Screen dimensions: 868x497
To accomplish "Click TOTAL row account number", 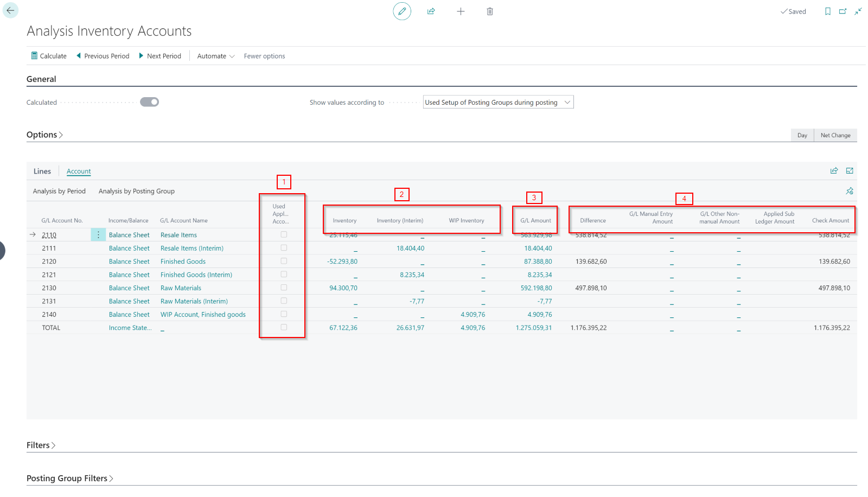I will pos(51,328).
